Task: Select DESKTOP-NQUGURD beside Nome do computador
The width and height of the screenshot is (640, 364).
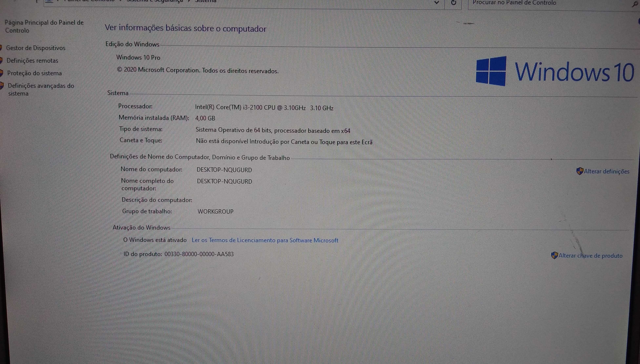Action: point(224,170)
